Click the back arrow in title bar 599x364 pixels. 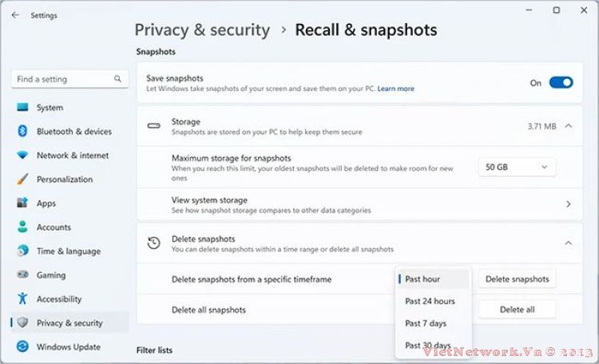click(x=15, y=14)
